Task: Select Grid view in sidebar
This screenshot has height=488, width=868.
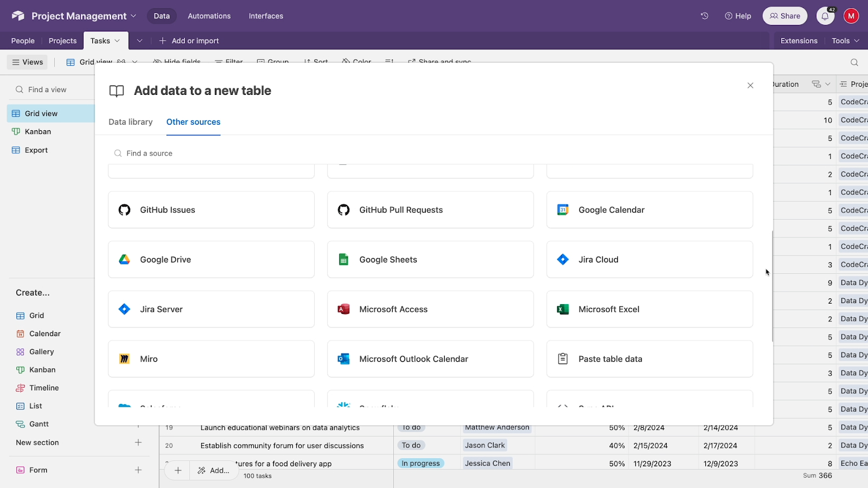Action: point(50,113)
